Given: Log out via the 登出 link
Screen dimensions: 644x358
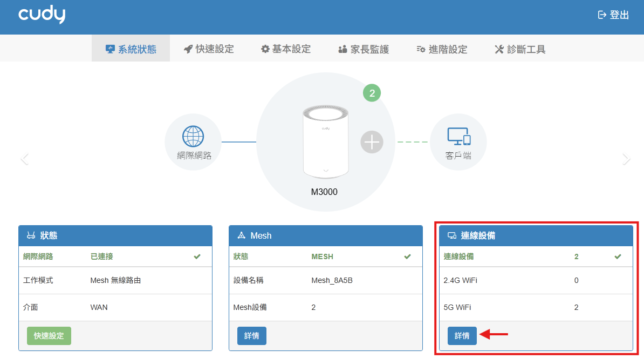Looking at the screenshot, I should pyautogui.click(x=613, y=15).
